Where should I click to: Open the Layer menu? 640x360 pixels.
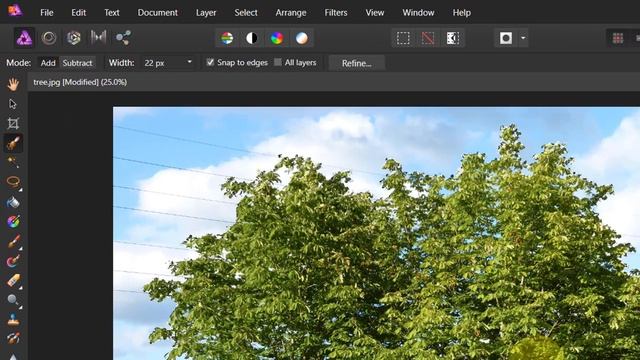coord(206,13)
